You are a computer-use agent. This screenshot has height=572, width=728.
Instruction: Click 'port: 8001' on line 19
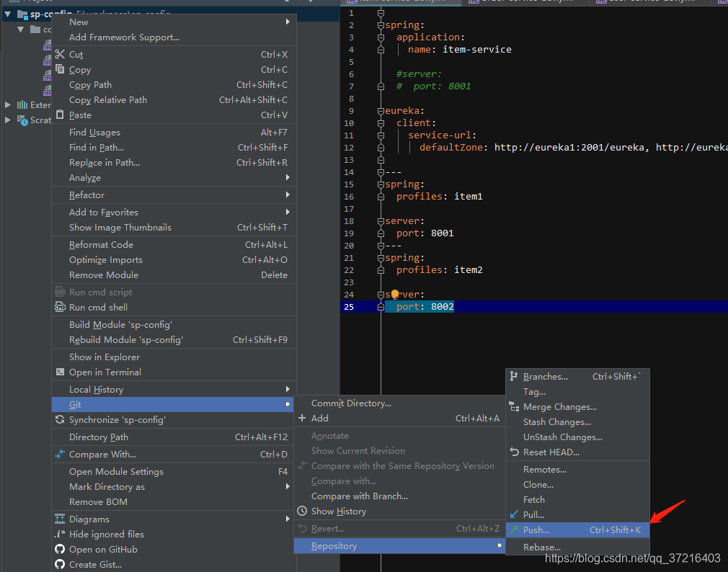click(x=425, y=233)
